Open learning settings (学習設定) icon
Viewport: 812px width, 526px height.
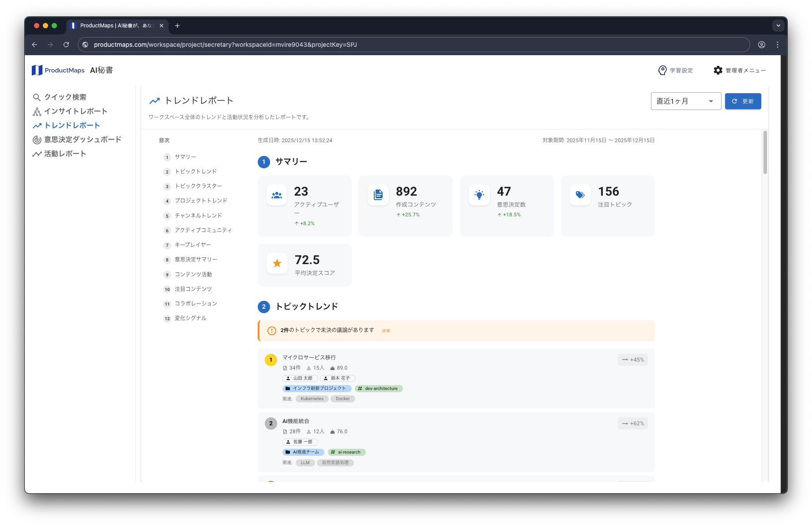[662, 70]
